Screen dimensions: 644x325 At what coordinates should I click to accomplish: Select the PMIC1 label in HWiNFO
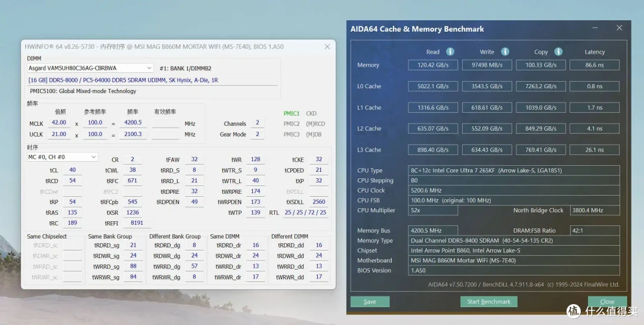coord(291,113)
